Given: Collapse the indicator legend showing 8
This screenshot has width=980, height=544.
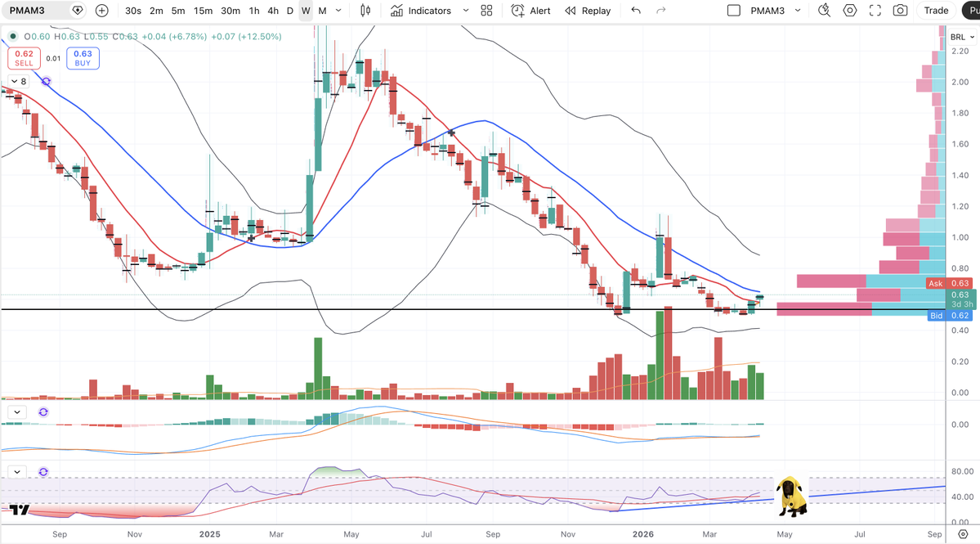Looking at the screenshot, I should click(18, 81).
